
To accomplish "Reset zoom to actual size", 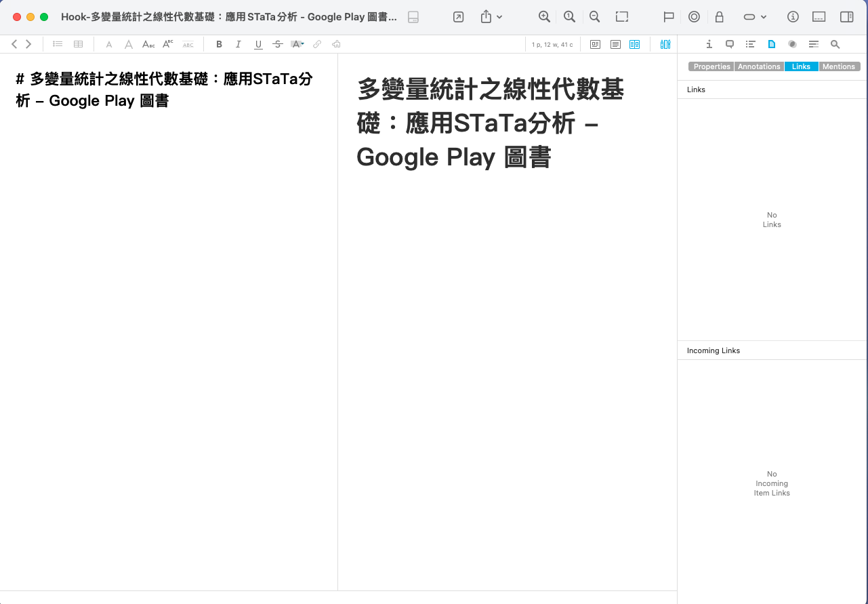I will click(570, 17).
